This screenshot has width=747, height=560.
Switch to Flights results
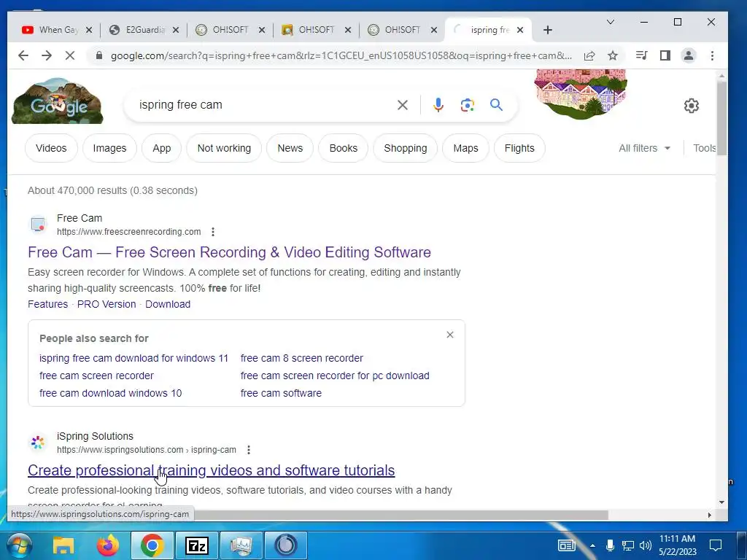(x=519, y=148)
